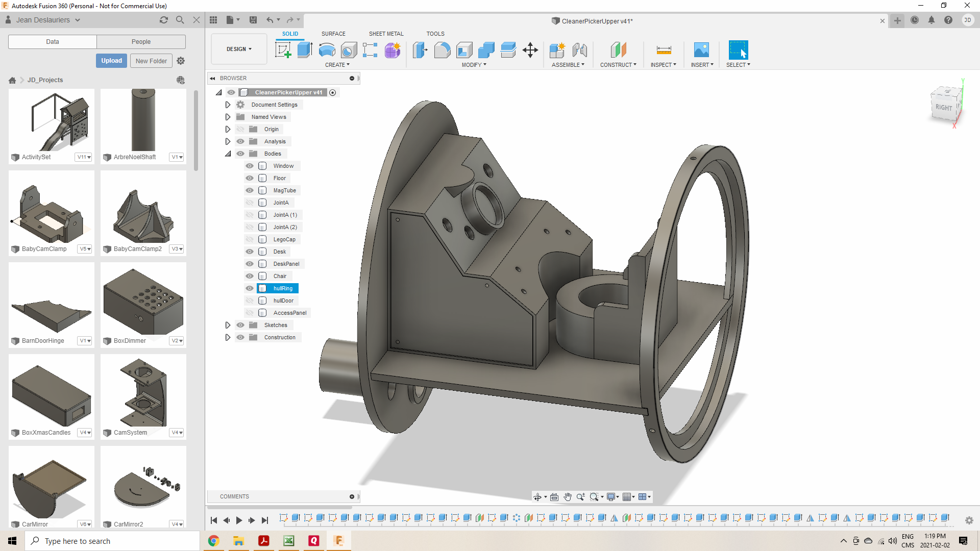Viewport: 980px width, 551px height.
Task: Collapse the Bodies folder
Action: pos(228,154)
